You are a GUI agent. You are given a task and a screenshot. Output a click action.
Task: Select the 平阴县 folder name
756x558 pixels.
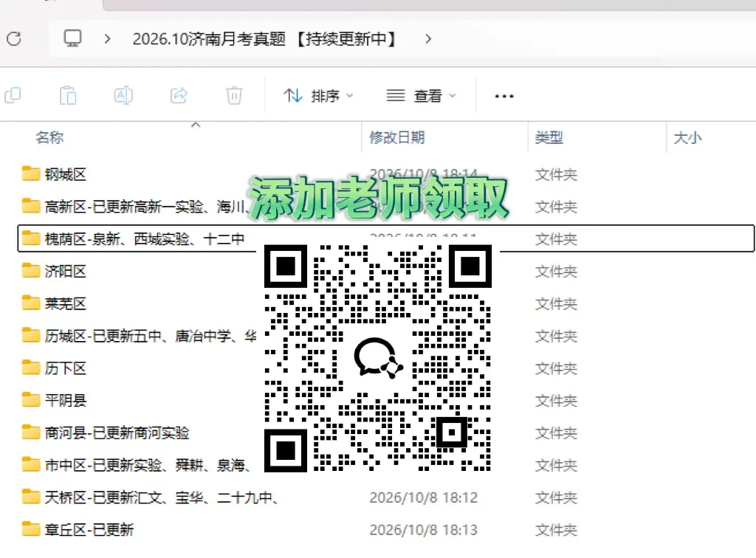click(x=66, y=401)
